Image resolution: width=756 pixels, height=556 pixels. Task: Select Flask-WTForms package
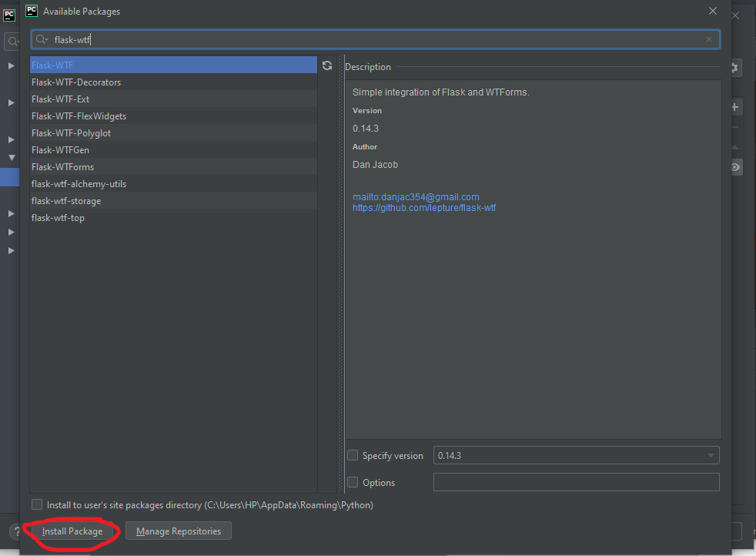[x=173, y=166]
